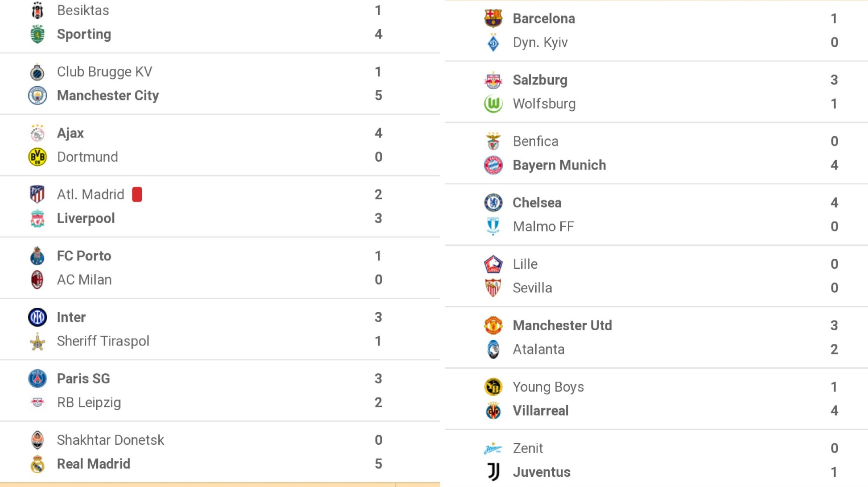
Task: Select the Lille versus Sevilla match row
Action: (x=656, y=276)
